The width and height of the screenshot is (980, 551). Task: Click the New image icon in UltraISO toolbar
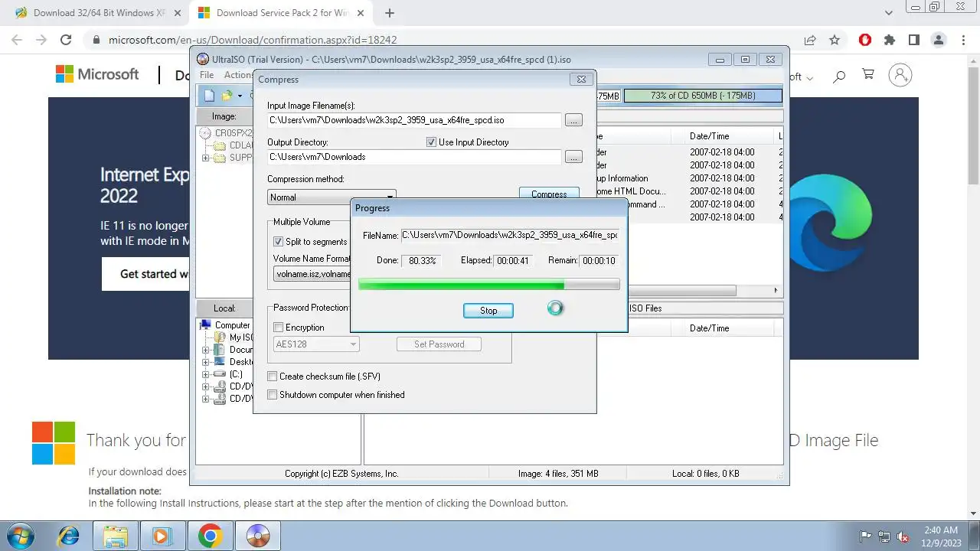pyautogui.click(x=209, y=96)
